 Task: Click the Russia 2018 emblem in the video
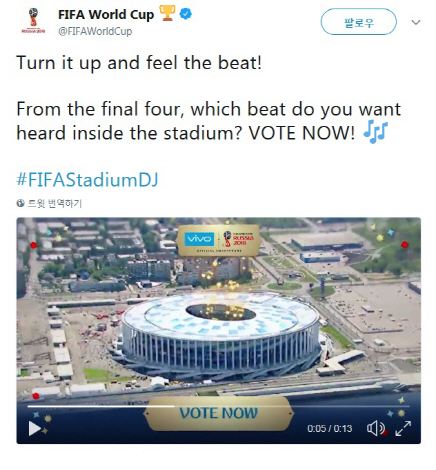239,239
